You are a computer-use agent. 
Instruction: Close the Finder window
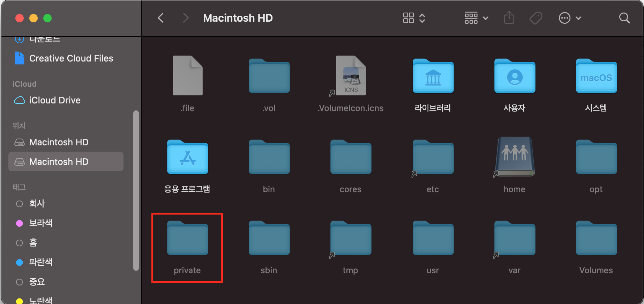tap(20, 18)
